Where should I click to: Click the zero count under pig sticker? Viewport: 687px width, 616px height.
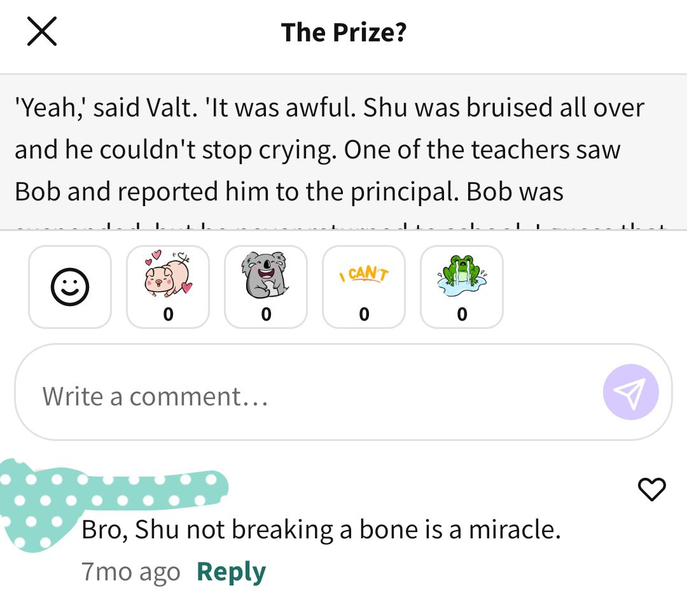point(168,314)
